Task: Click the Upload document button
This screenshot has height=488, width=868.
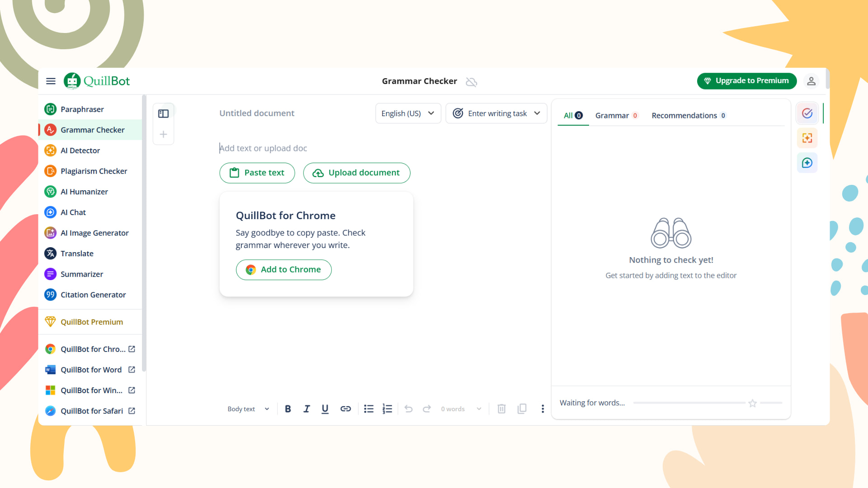Action: click(356, 173)
